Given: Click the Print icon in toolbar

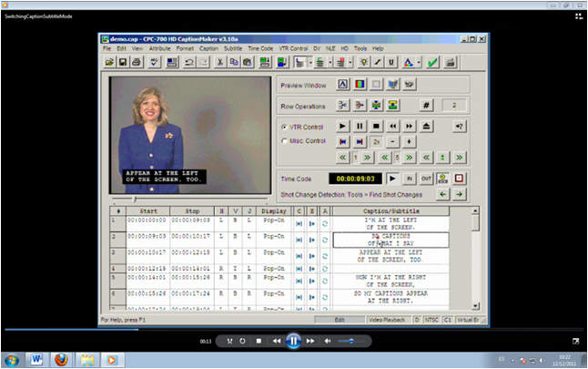Looking at the screenshot, I should coord(135,62).
